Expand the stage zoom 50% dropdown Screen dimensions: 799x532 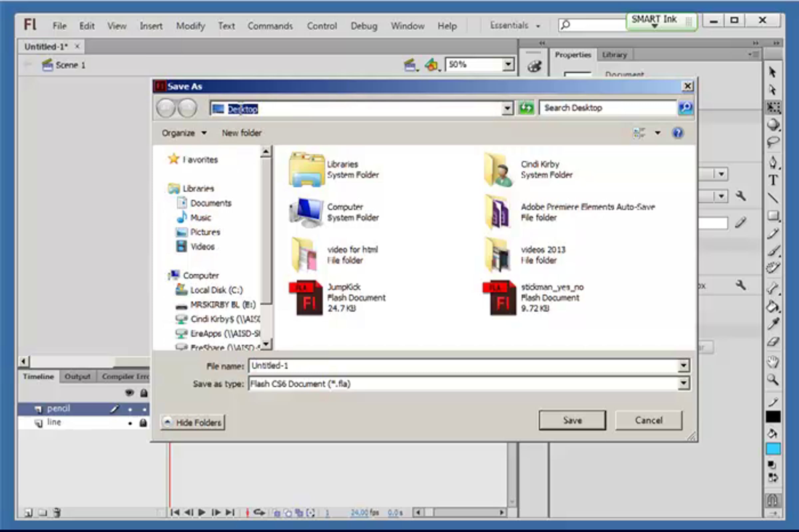(508, 64)
